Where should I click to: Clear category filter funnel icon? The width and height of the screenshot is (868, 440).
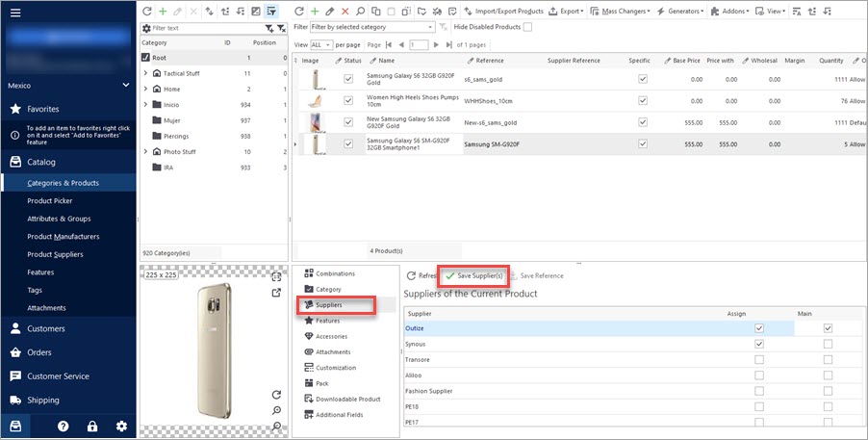pyautogui.click(x=281, y=28)
